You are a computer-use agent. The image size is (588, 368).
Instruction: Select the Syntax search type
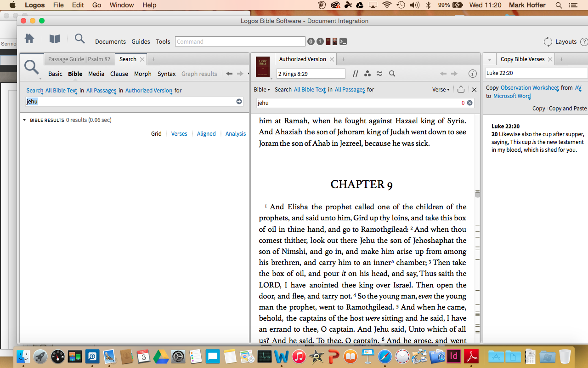166,74
